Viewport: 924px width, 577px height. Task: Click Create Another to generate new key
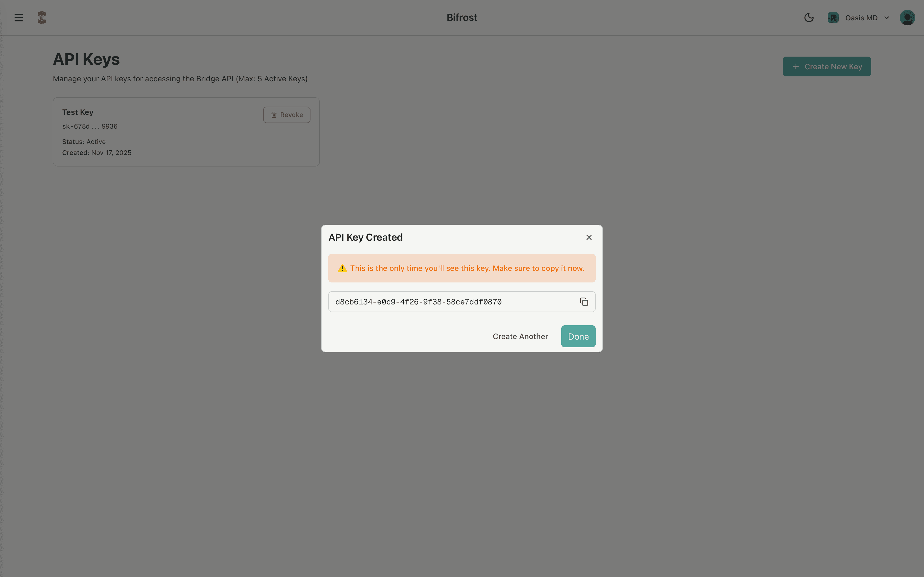tap(520, 336)
